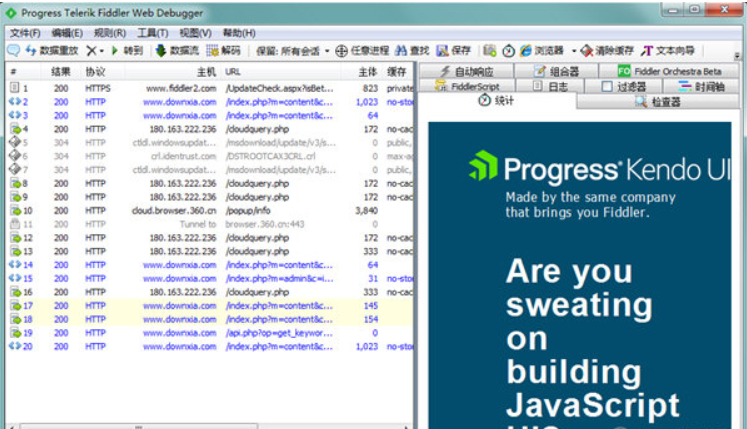Screen dimensions: 747x429
Task: Open the 工具(T) menu
Action: 153,33
